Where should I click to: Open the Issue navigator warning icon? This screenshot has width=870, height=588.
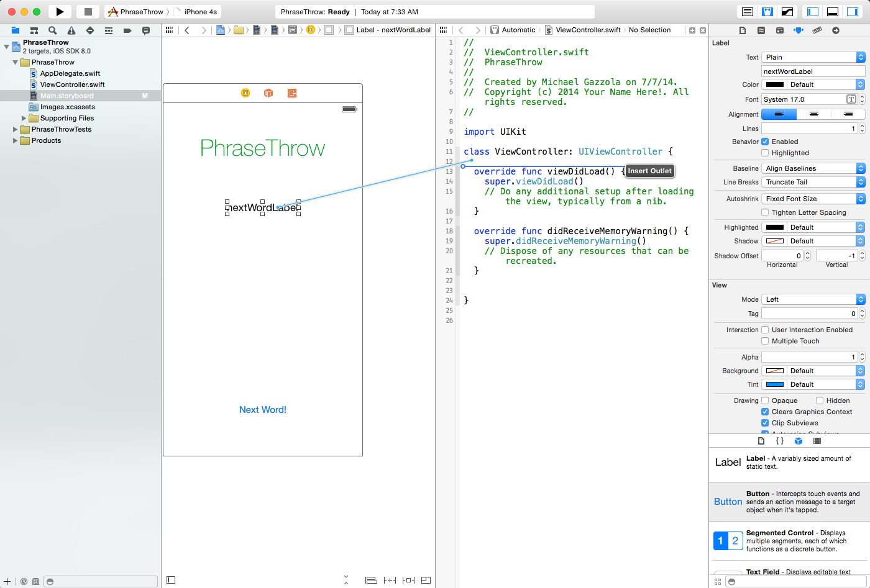[71, 30]
